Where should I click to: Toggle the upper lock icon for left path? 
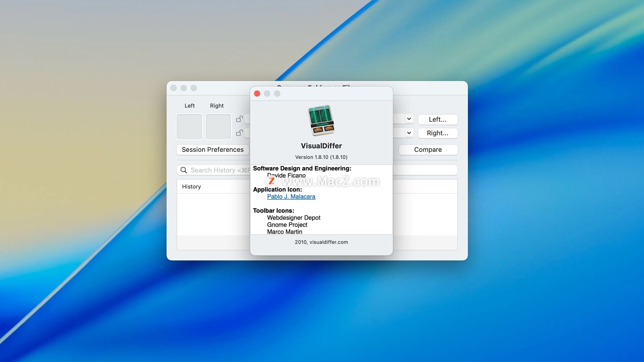click(239, 119)
